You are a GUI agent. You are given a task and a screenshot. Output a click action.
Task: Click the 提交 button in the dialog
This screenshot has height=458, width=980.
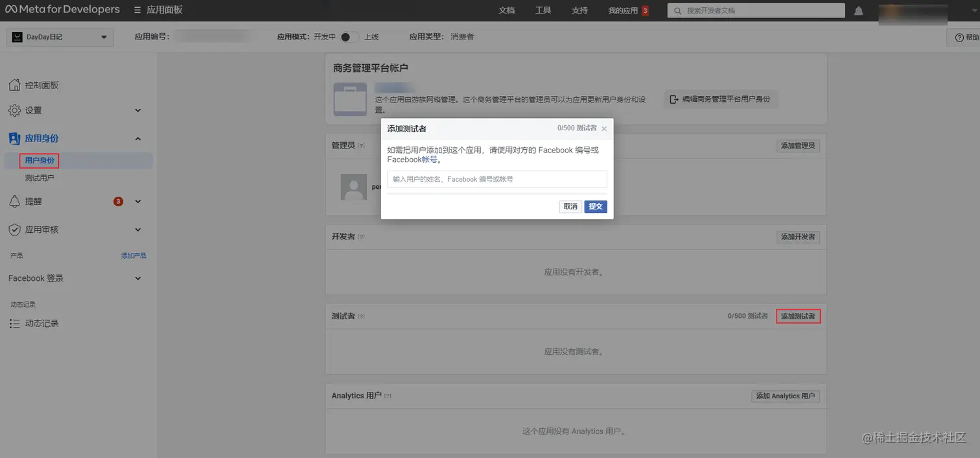(x=595, y=206)
